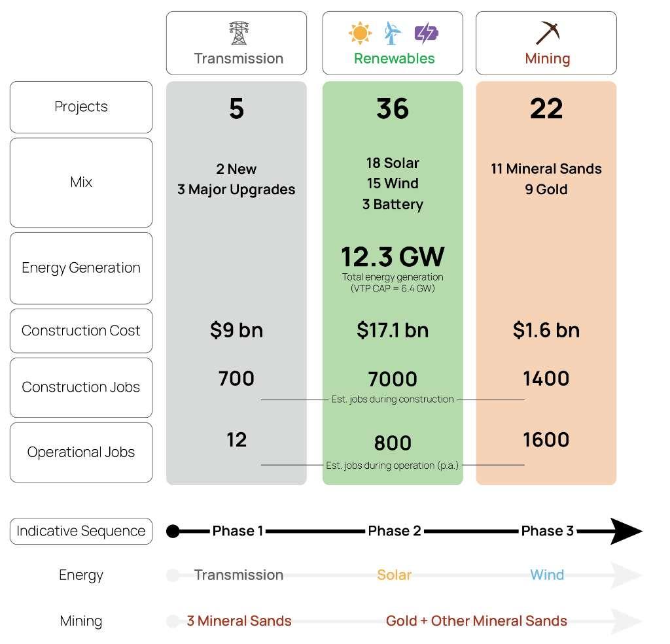The image size is (670, 644).
Task: Click the orange sun solar icon
Action: (x=360, y=33)
